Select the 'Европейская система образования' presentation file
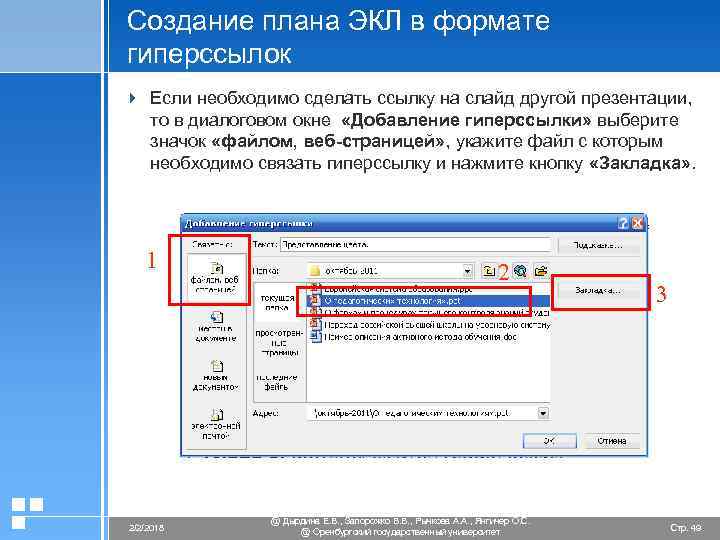 (392, 289)
